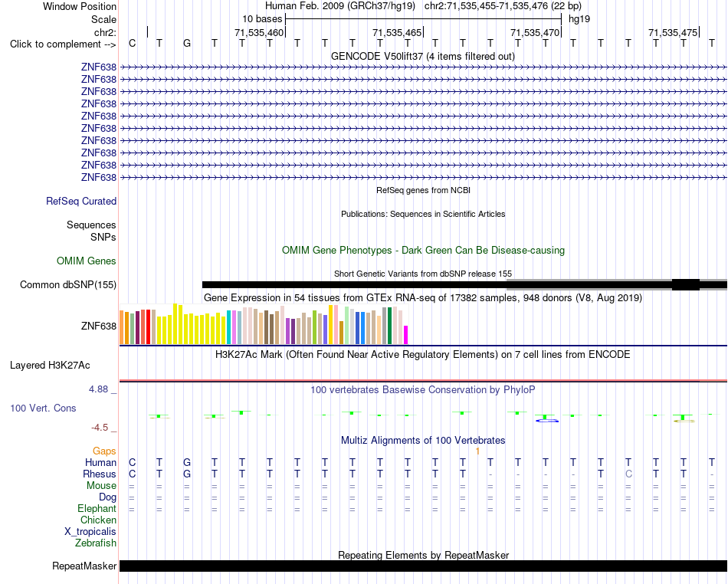Click the 4.88 PhyloP upper limit value
The height and width of the screenshot is (584, 728).
98,389
